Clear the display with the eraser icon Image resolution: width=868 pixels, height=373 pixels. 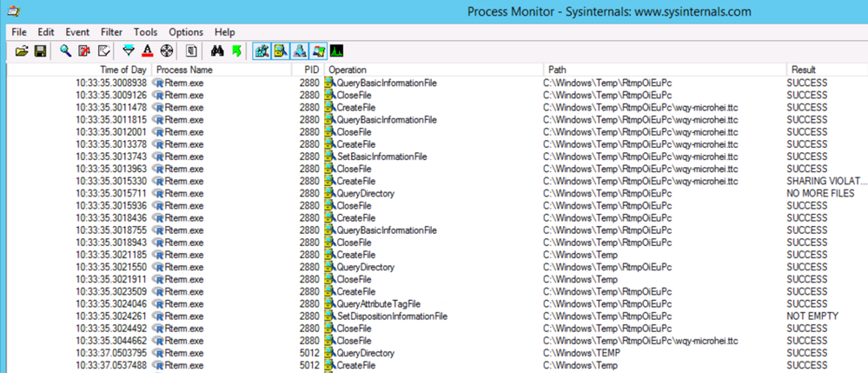(x=103, y=51)
